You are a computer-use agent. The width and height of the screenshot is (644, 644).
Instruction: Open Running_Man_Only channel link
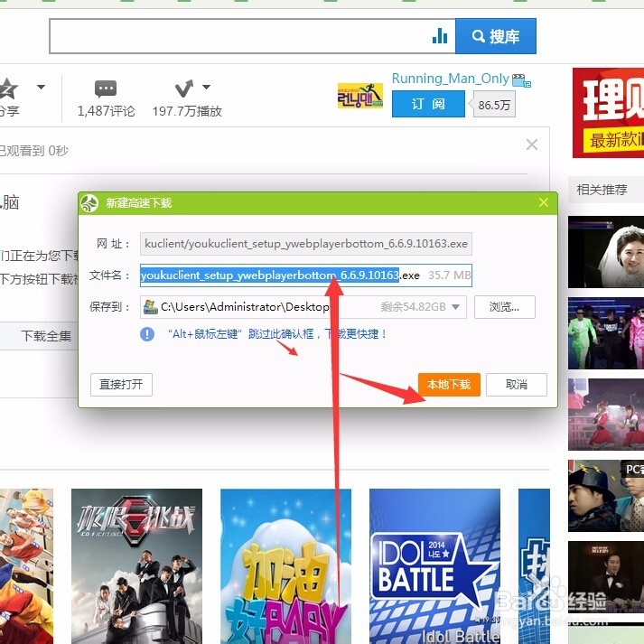click(x=450, y=78)
